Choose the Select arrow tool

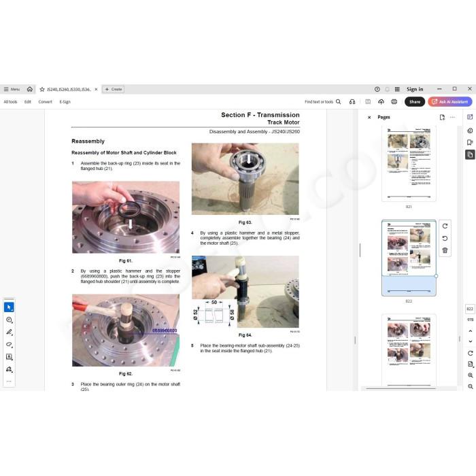pos(9,307)
